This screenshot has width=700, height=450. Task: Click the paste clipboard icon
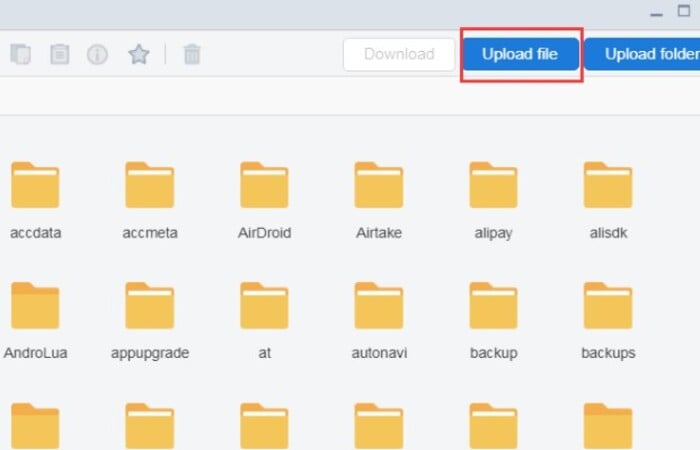59,54
